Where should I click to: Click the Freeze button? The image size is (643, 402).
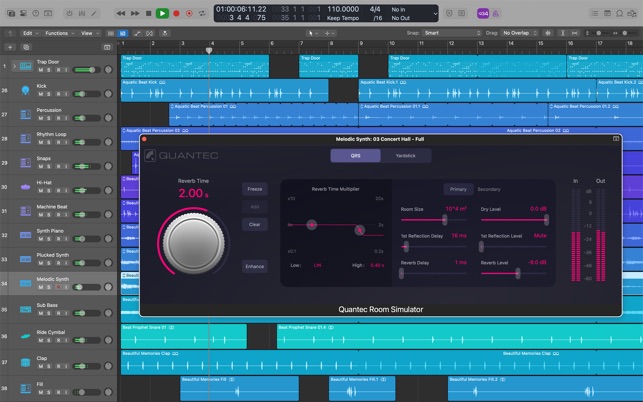255,189
